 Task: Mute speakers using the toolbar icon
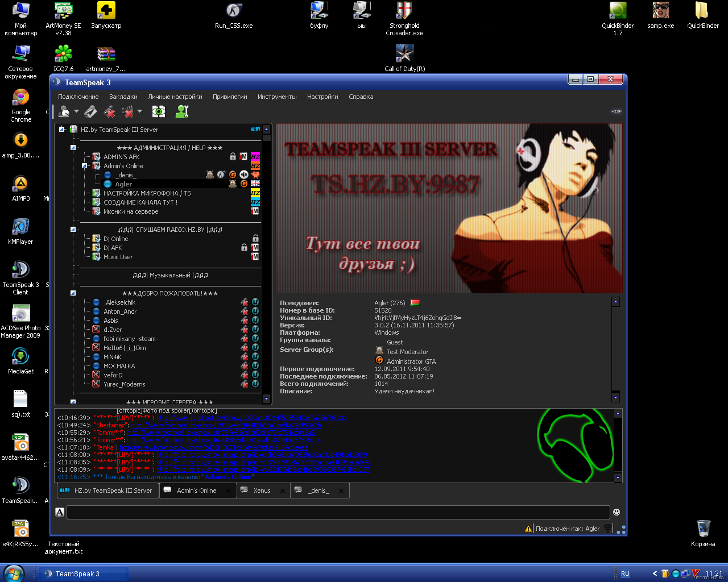pyautogui.click(x=128, y=111)
